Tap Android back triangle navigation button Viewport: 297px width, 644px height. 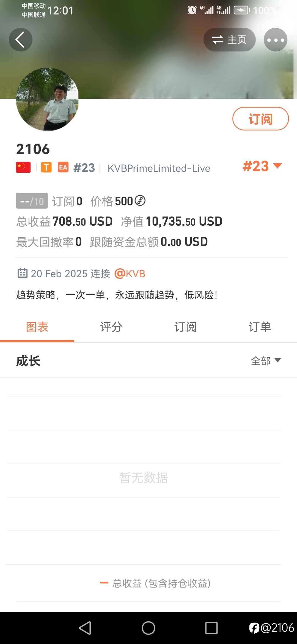coord(85,628)
